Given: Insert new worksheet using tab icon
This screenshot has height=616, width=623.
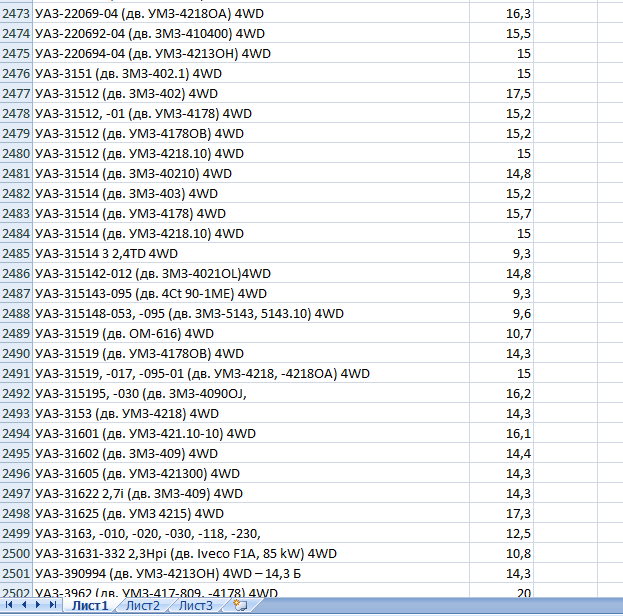Looking at the screenshot, I should pos(239,606).
